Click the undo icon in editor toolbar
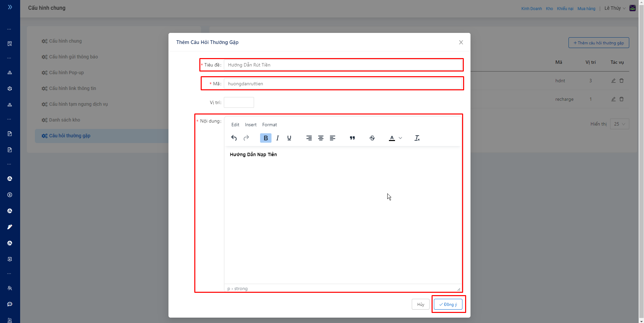 pos(234,138)
